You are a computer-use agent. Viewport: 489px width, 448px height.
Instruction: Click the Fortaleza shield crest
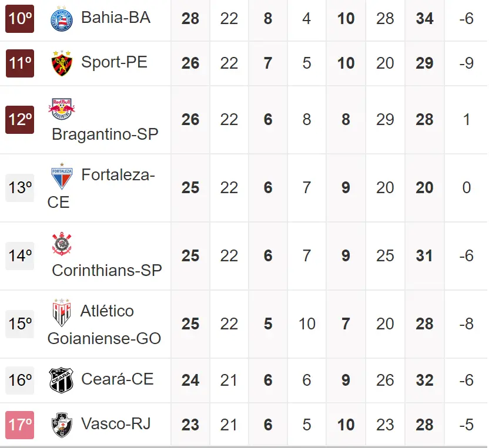(61, 176)
